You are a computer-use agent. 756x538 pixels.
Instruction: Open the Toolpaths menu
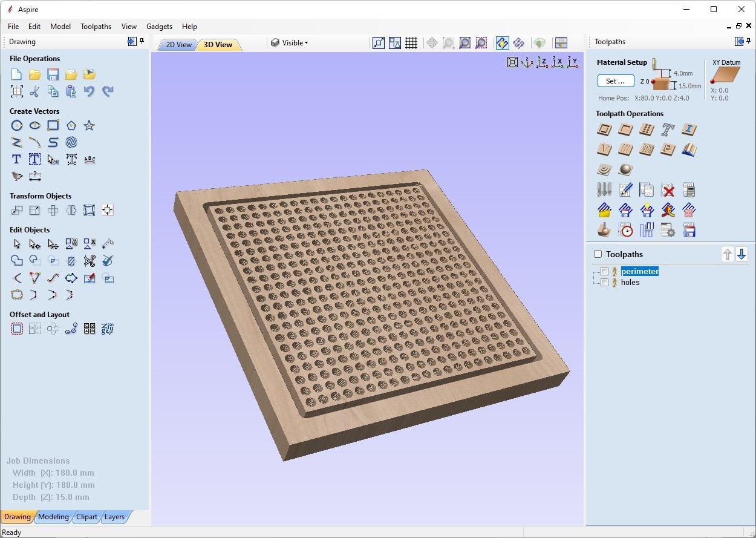click(96, 27)
